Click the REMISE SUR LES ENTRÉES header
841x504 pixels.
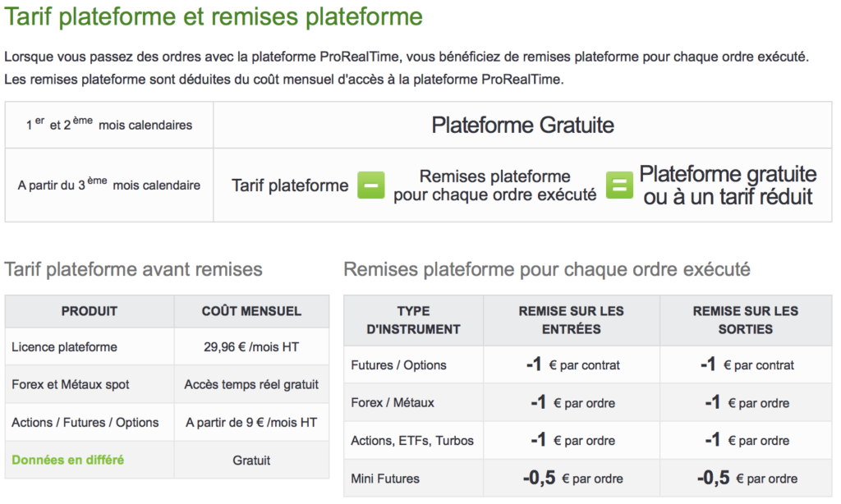572,320
